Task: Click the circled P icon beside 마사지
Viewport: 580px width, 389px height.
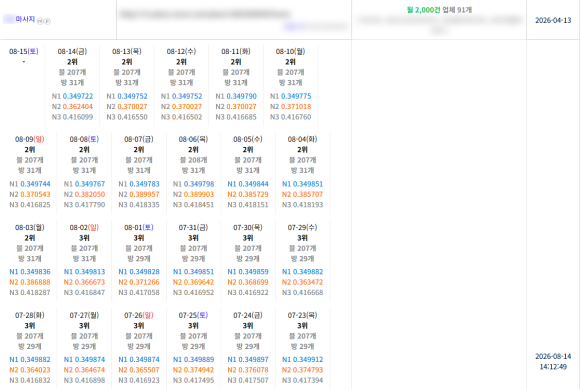Action: click(47, 21)
